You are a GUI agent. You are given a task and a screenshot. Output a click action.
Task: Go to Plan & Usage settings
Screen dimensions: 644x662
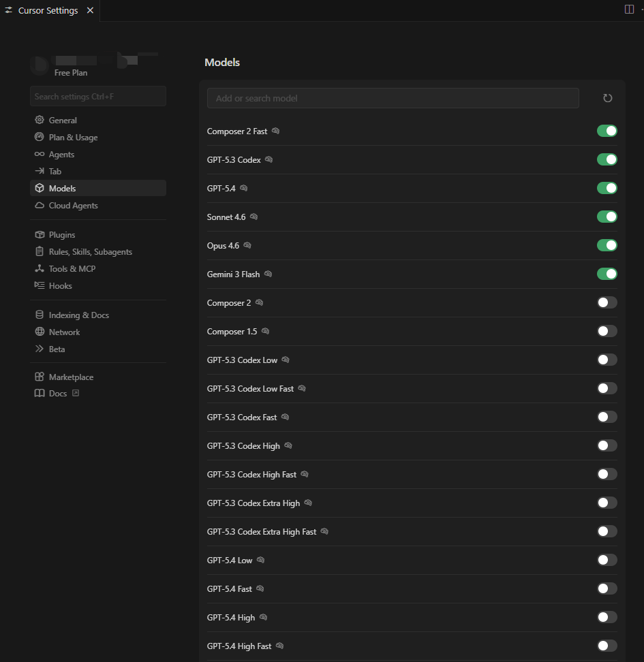point(98,137)
